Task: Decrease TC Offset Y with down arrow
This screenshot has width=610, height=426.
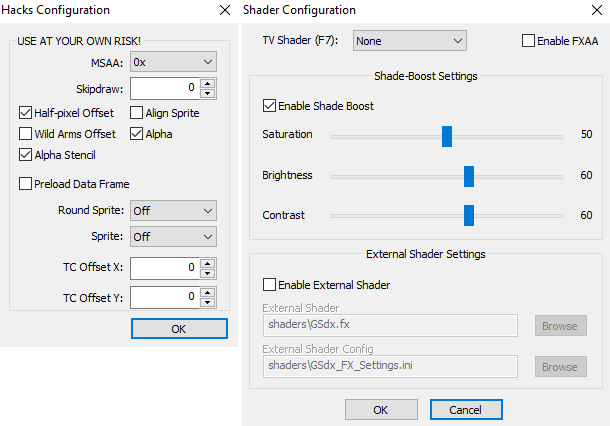Action: tap(207, 302)
